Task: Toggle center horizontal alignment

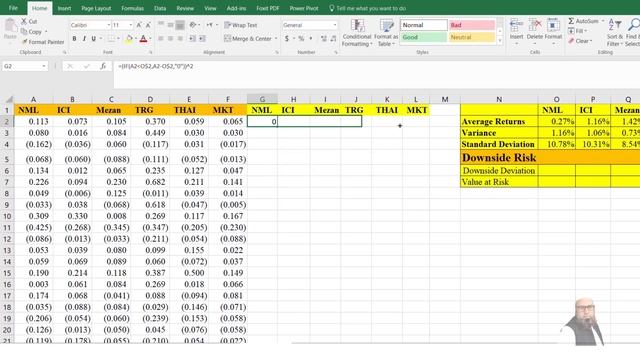Action: (170, 38)
